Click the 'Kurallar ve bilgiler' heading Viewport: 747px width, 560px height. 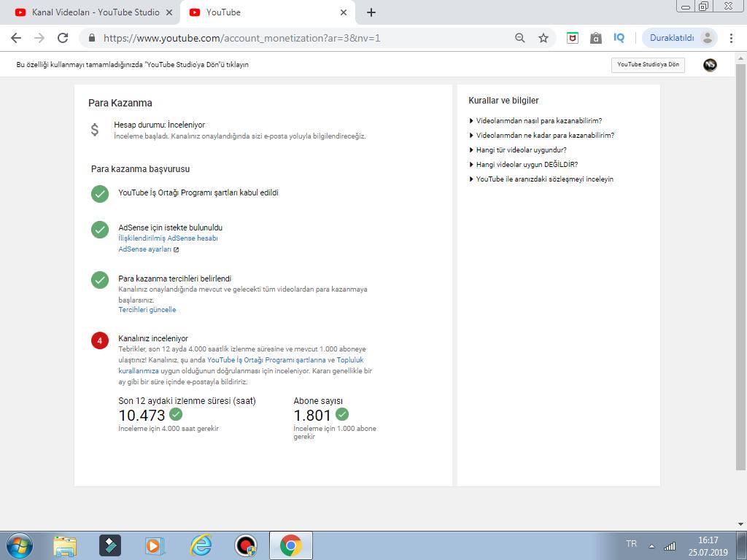point(503,101)
